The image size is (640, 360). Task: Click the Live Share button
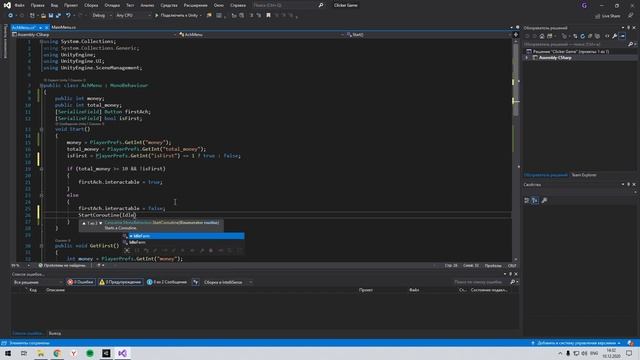(608, 16)
